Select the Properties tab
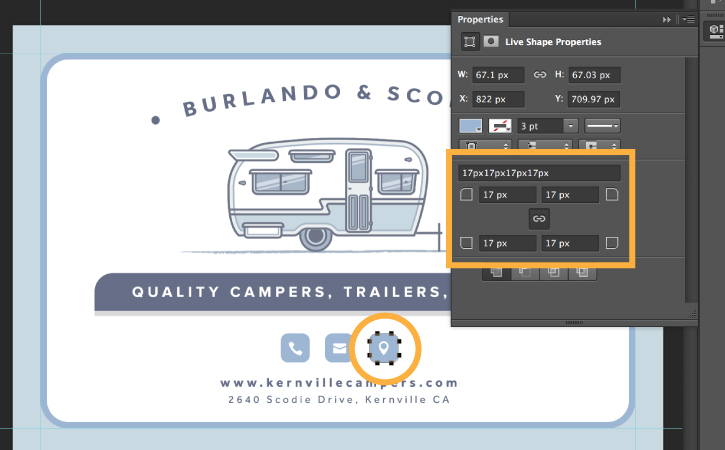The image size is (725, 450). 480,19
